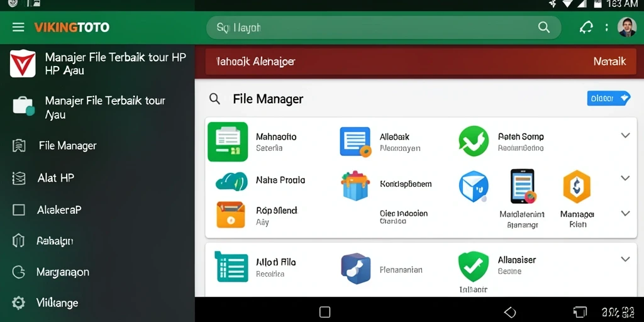Tap the Android back diamond button
This screenshot has height=322, width=644.
509,312
